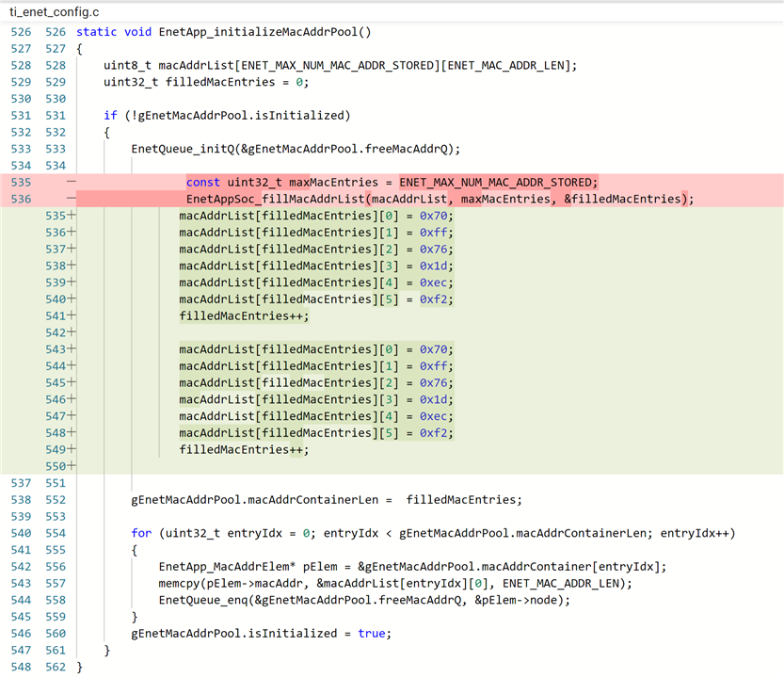
Task: Click the function name EnetApp_initializeMacAddrPool
Action: 258,32
